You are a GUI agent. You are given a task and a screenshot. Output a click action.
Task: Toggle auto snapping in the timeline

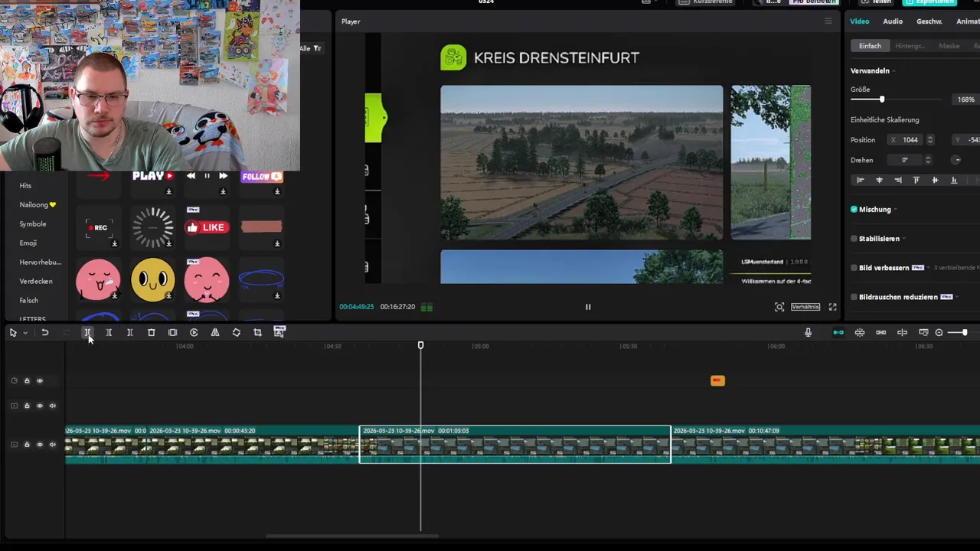860,332
